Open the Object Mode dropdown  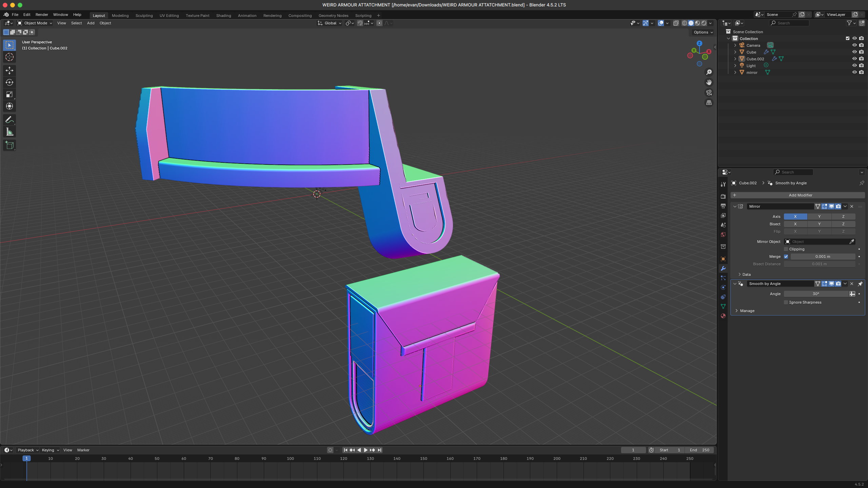point(35,23)
